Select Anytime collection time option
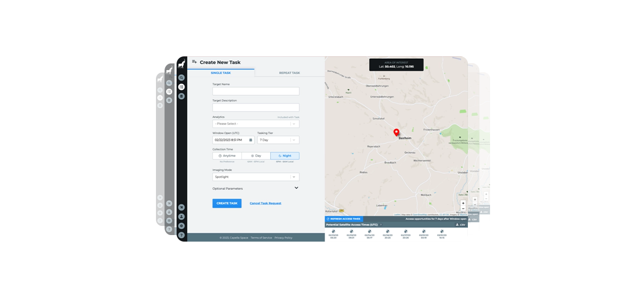This screenshot has height=302, width=644. point(227,156)
